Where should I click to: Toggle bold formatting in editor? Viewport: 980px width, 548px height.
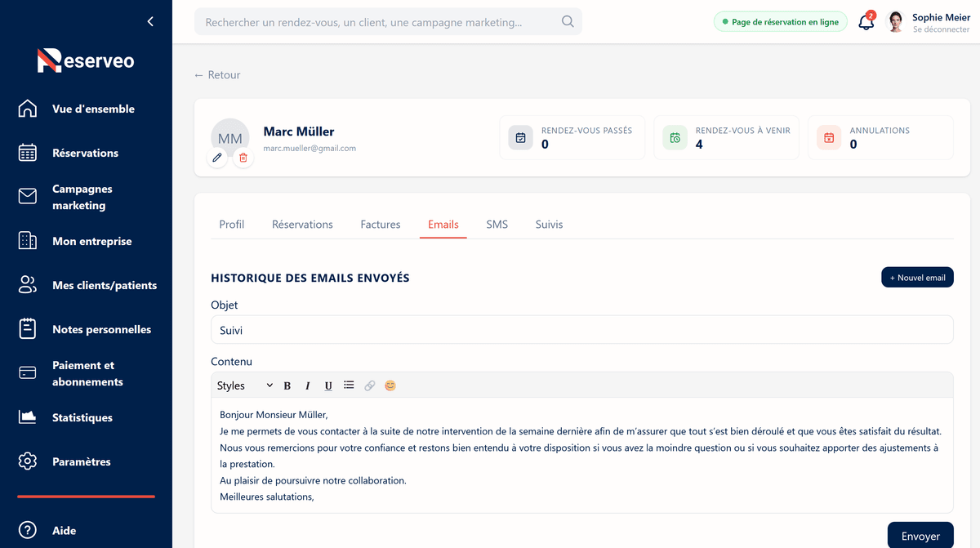click(287, 385)
